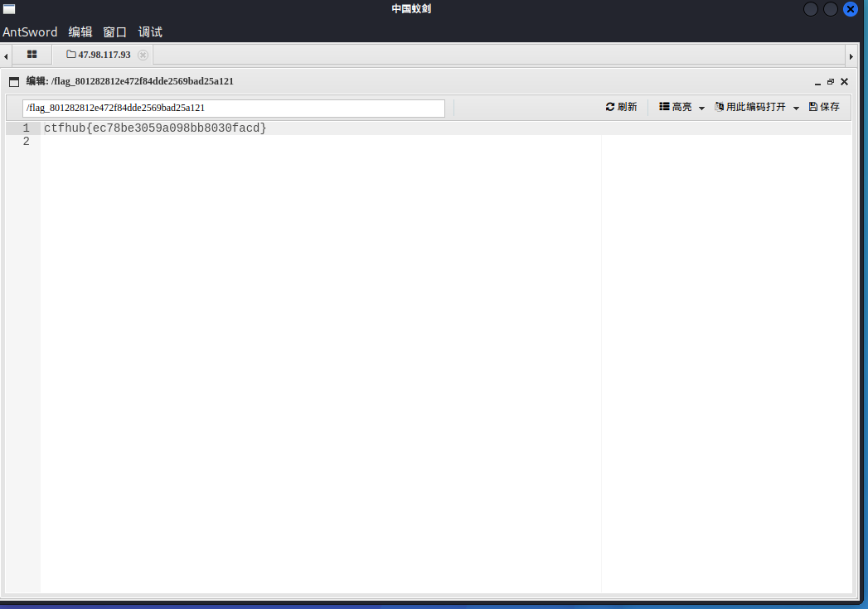Click line number 1 in gutter
This screenshot has height=609, width=868.
coord(26,128)
